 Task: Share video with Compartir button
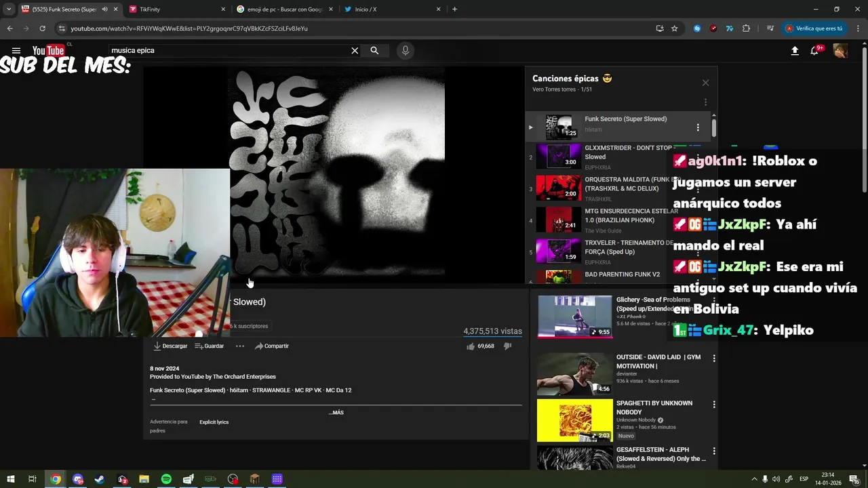tap(272, 346)
